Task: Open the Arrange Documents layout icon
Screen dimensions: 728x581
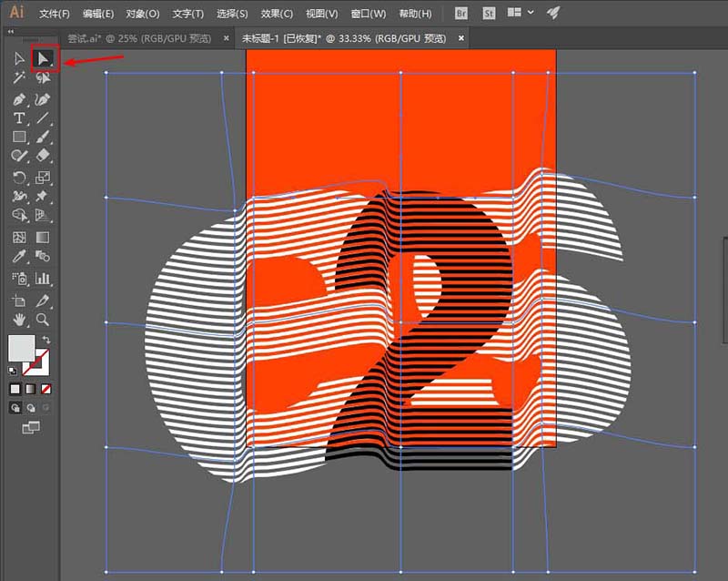Action: click(x=514, y=13)
